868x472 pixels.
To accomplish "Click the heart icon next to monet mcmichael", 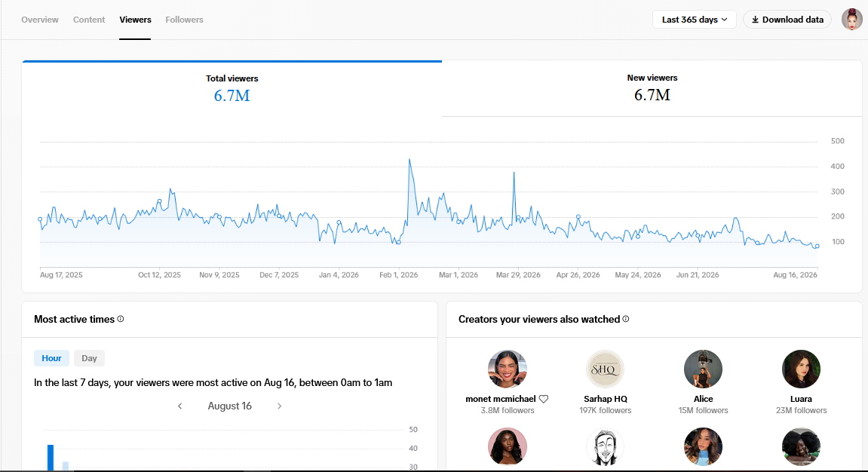I will pyautogui.click(x=544, y=398).
